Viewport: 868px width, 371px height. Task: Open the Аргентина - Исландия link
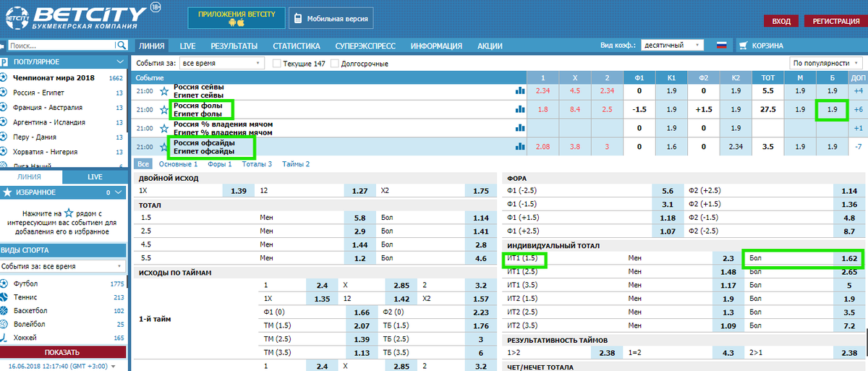[48, 122]
